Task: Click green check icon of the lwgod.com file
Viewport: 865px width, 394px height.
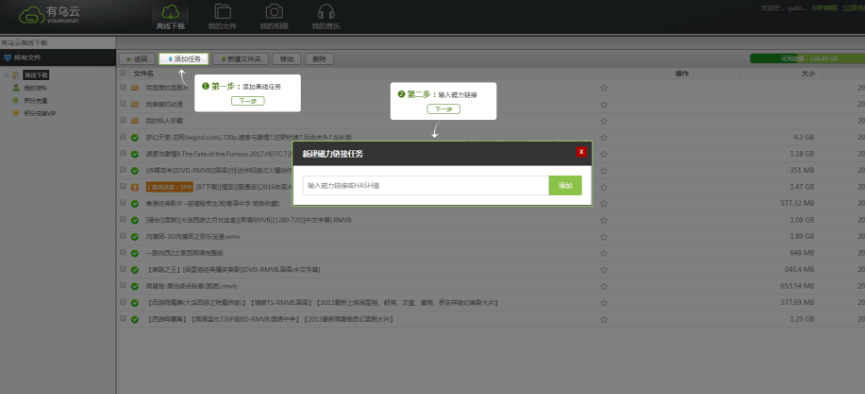Action: tap(135, 137)
